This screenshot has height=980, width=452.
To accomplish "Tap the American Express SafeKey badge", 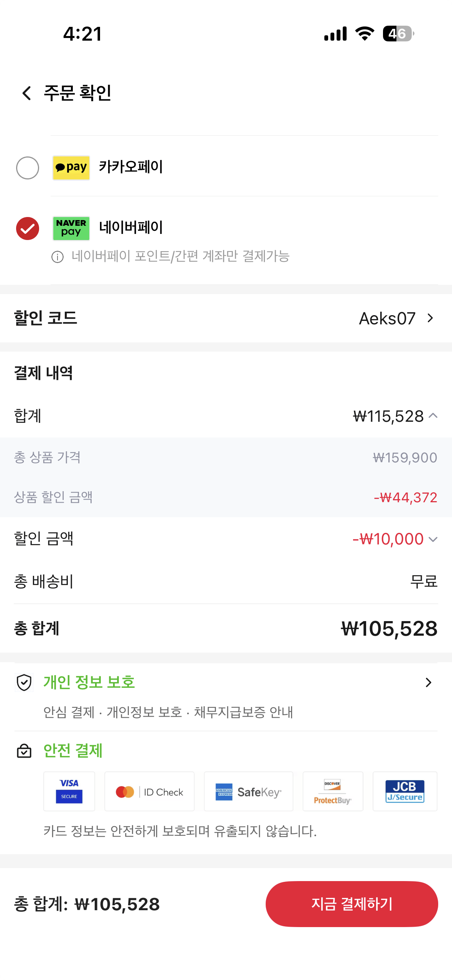I will click(x=248, y=791).
